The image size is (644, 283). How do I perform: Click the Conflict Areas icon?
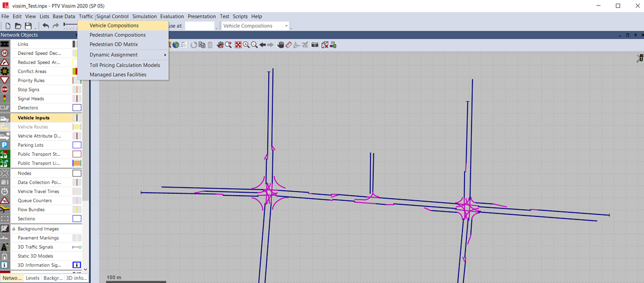coord(5,72)
